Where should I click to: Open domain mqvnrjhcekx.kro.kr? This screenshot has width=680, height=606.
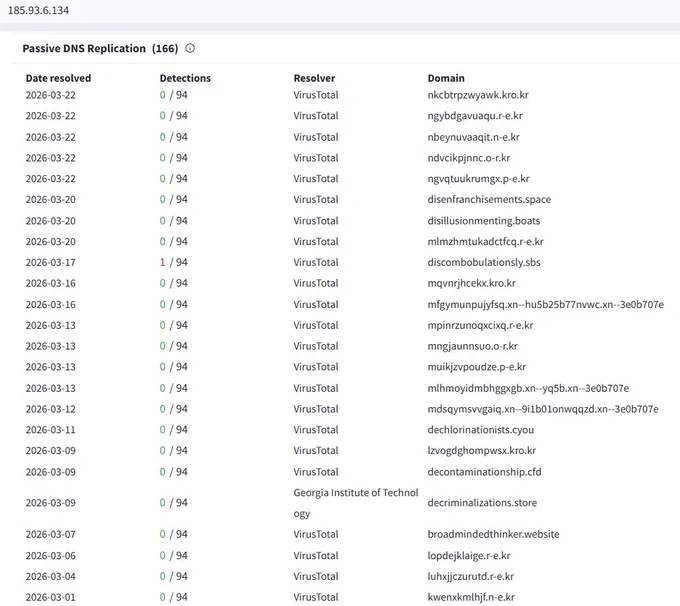pyautogui.click(x=472, y=283)
